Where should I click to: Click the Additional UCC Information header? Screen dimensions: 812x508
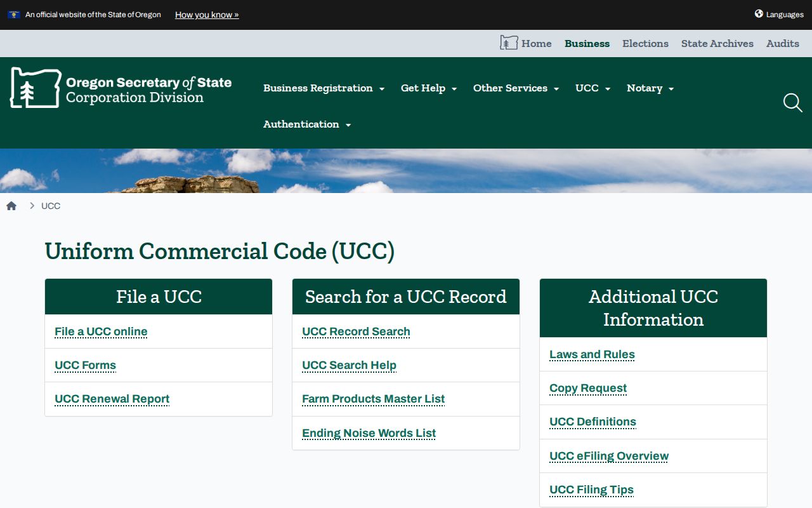pos(653,308)
